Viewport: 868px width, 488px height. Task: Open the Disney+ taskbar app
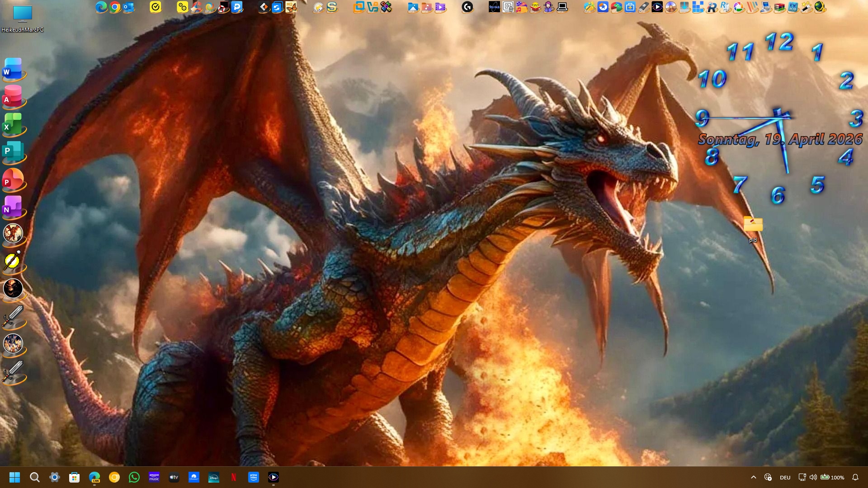[214, 477]
